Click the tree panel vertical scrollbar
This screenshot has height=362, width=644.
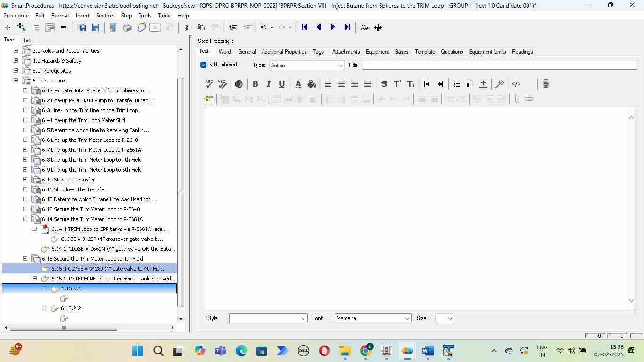point(181,192)
